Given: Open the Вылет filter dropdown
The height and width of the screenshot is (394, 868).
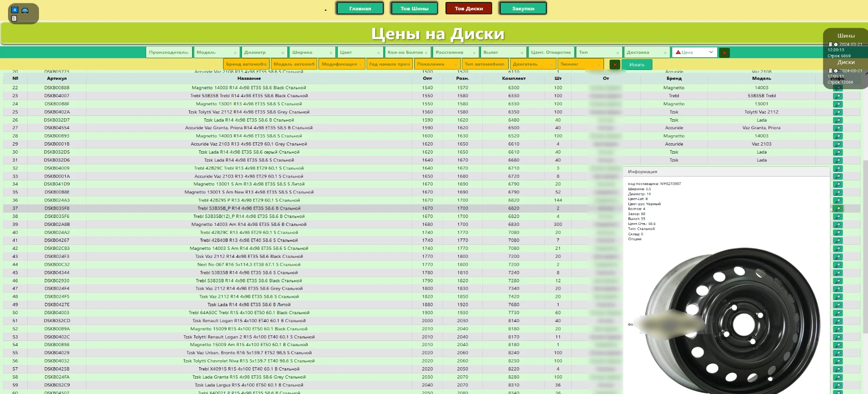Looking at the screenshot, I should [x=503, y=52].
